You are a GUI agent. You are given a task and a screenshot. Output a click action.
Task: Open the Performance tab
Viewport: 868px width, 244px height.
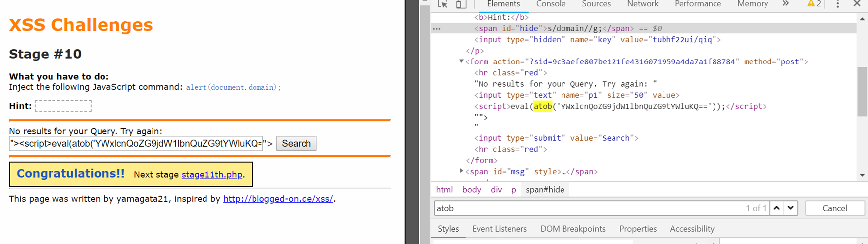(698, 4)
